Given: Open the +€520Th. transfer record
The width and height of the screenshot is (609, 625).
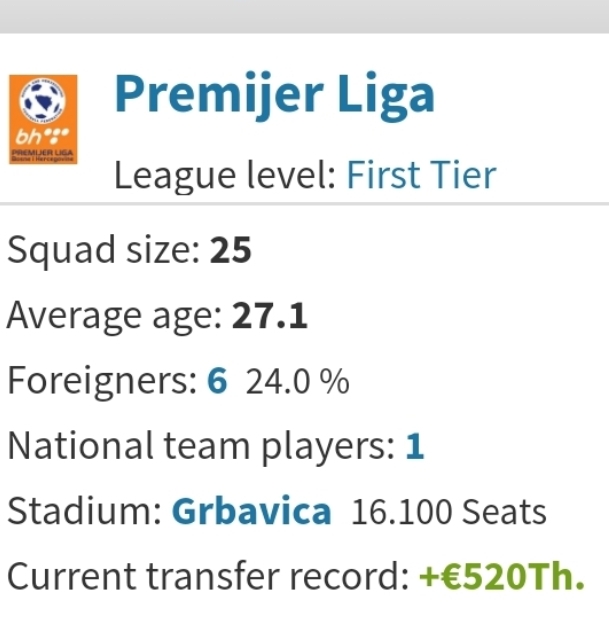Looking at the screenshot, I should click(x=502, y=576).
